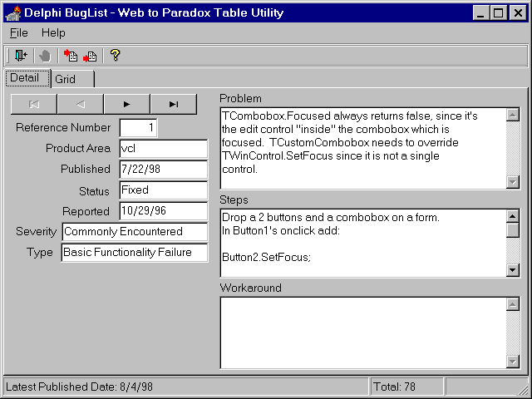Click the Severity field
This screenshot has height=399, width=532.
134,232
